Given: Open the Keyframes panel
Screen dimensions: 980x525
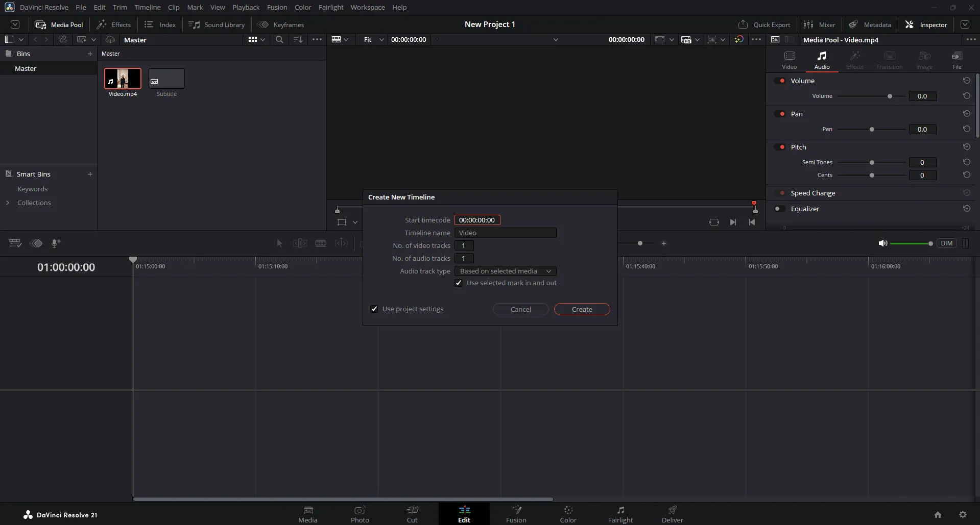Looking at the screenshot, I should click(x=280, y=24).
